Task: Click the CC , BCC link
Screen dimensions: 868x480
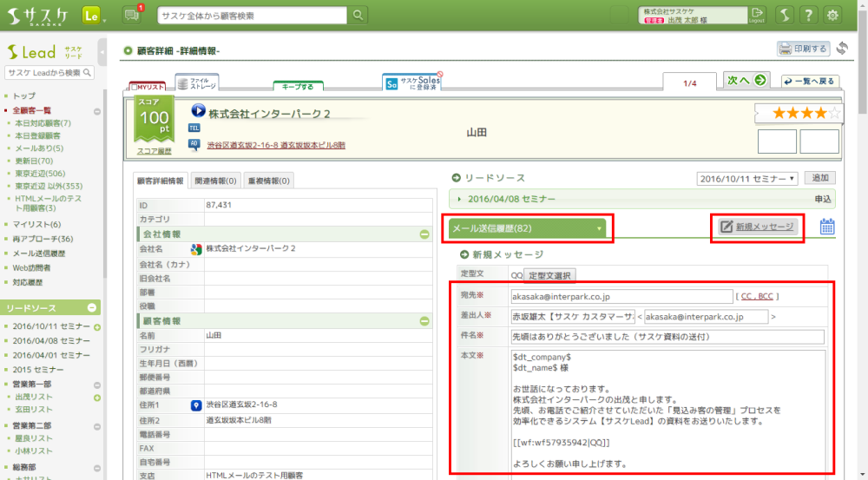Action: [757, 296]
